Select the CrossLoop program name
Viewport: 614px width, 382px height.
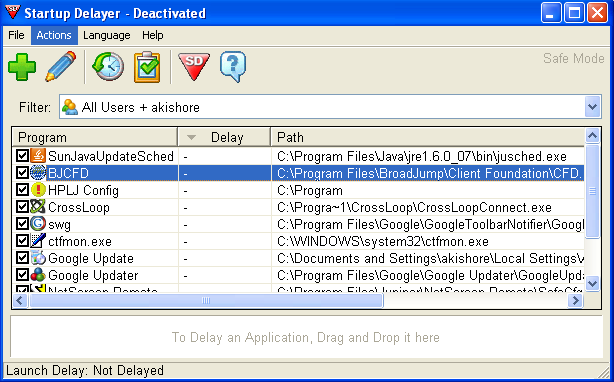[x=79, y=207]
